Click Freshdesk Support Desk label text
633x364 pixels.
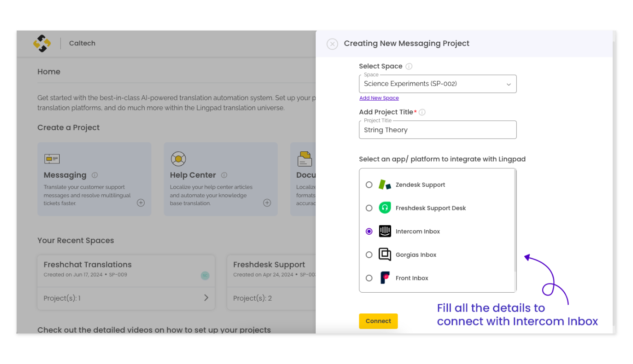431,208
